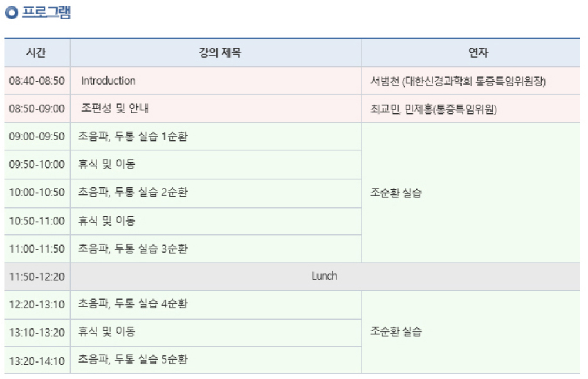Click the 10:50-11:00 time cell
This screenshot has width=588, height=379.
[x=36, y=221]
